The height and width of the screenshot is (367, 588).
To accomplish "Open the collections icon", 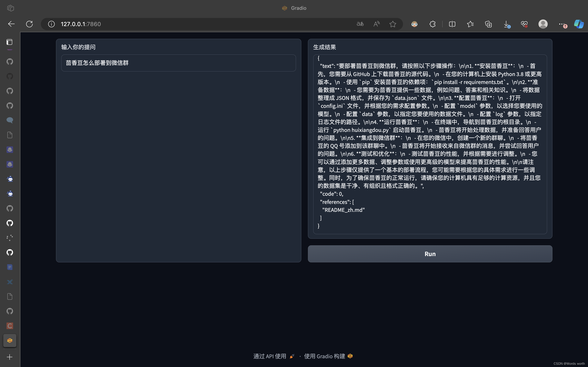I will coord(488,24).
